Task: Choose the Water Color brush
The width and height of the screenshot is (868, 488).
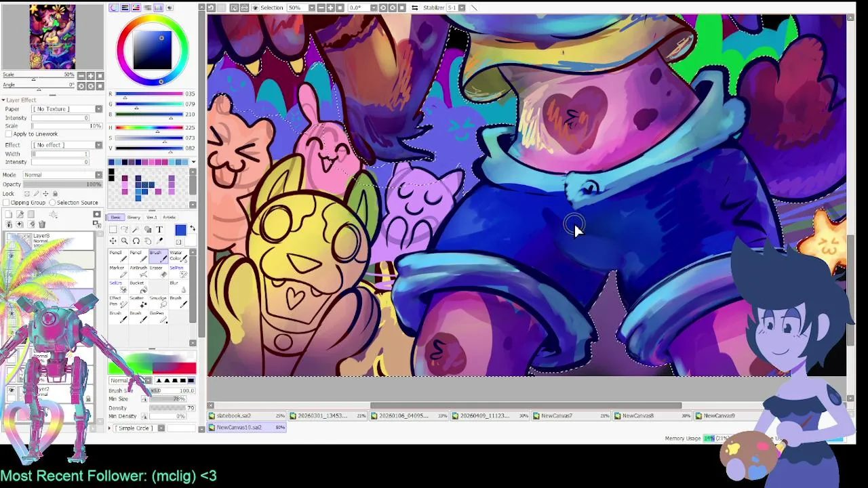Action: pos(178,257)
